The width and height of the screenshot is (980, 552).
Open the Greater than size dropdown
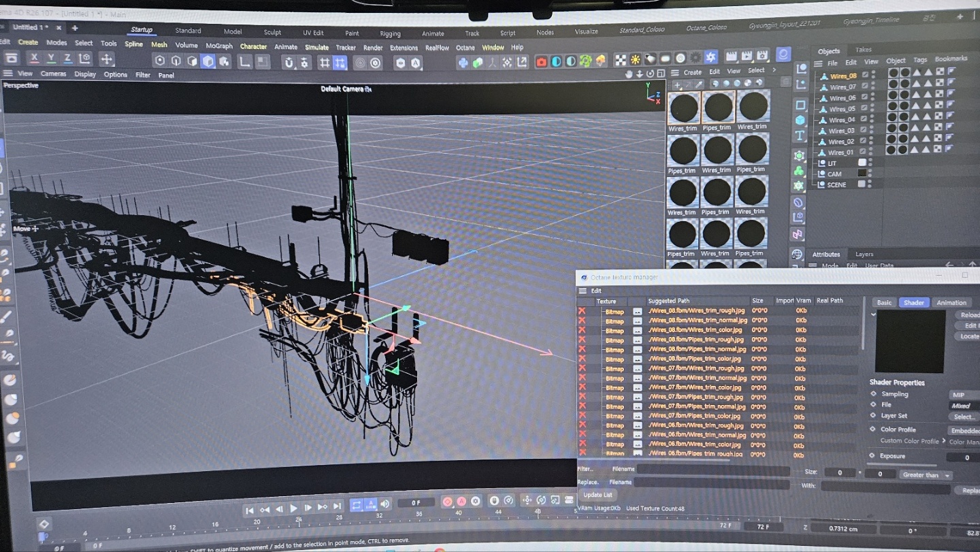[926, 474]
